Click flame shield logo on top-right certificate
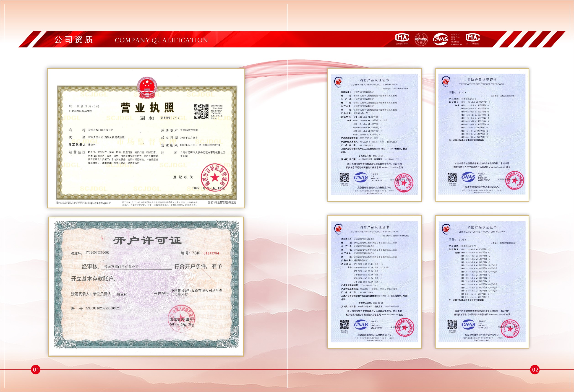 click(446, 82)
